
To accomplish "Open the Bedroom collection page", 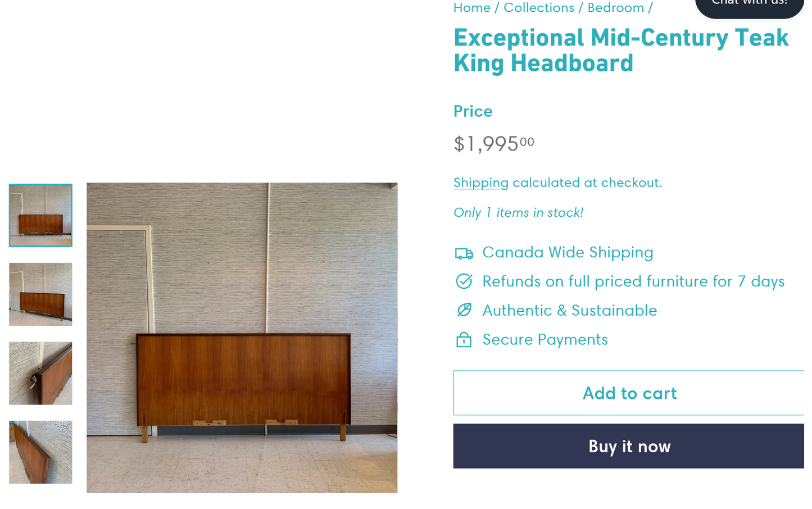I will point(615,7).
